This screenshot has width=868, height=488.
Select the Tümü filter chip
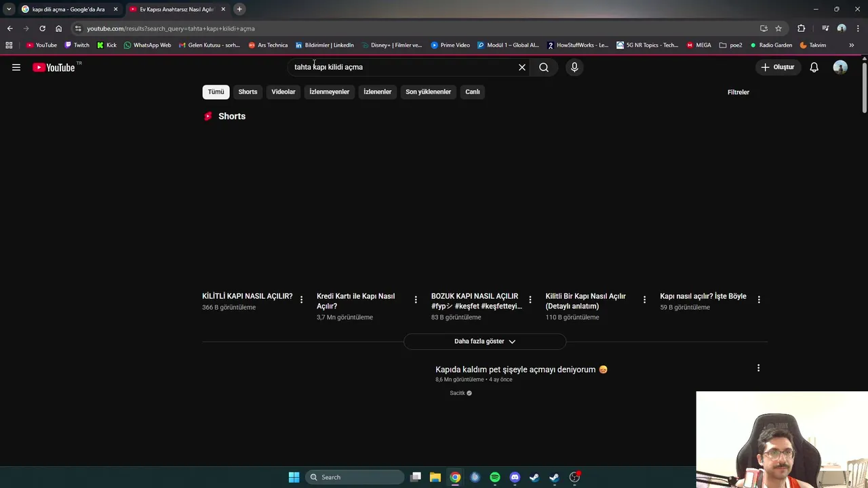[216, 91]
